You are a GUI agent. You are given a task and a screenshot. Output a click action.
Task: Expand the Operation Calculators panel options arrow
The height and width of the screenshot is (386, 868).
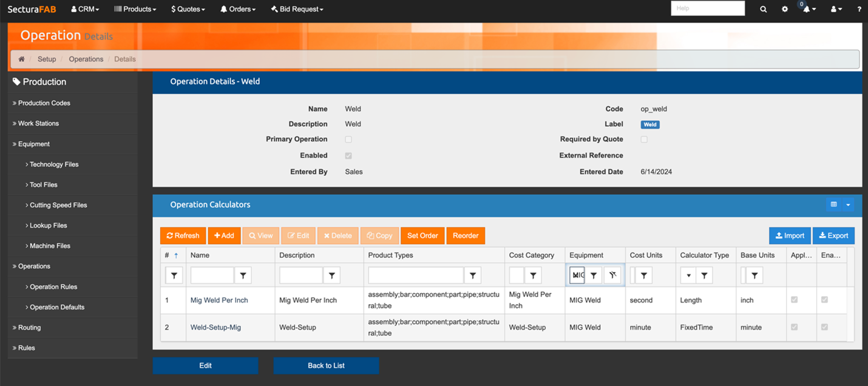[848, 205]
